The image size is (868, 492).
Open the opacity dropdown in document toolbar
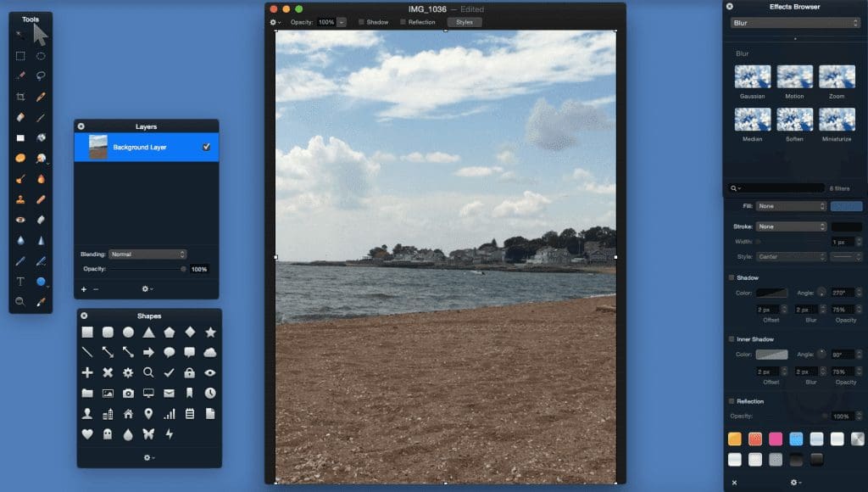(x=342, y=22)
